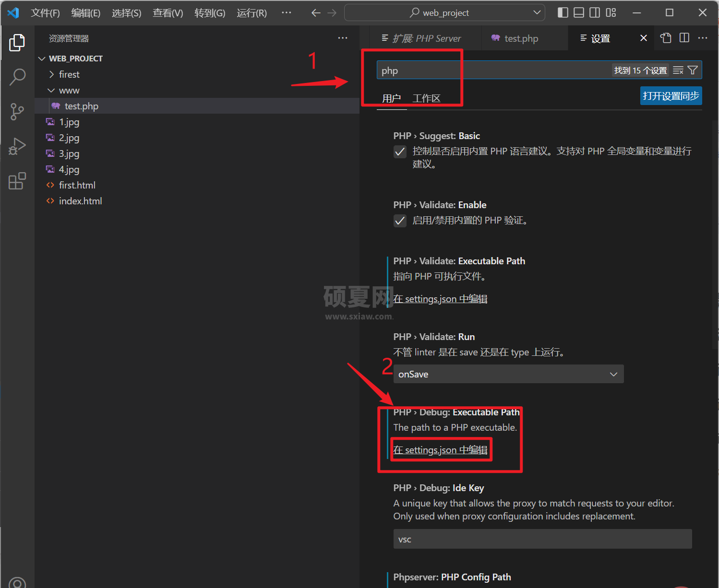Toggle bottom panel layout icon
Viewport: 719px width, 588px height.
(579, 13)
